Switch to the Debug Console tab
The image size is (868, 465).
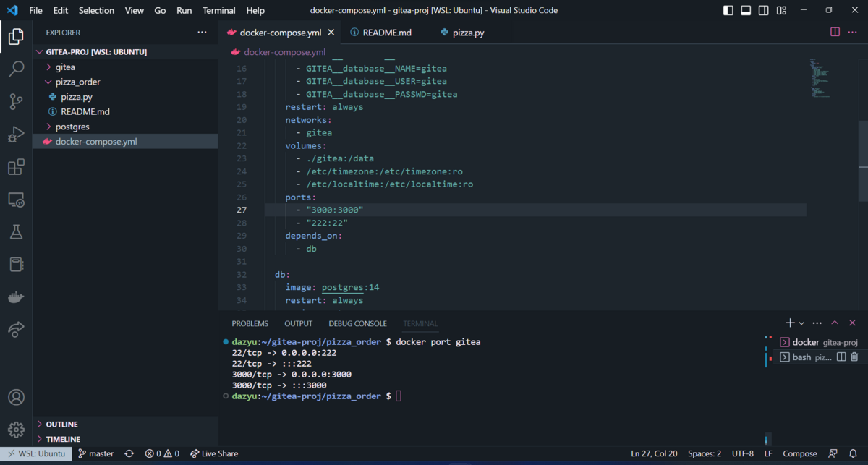tap(357, 323)
